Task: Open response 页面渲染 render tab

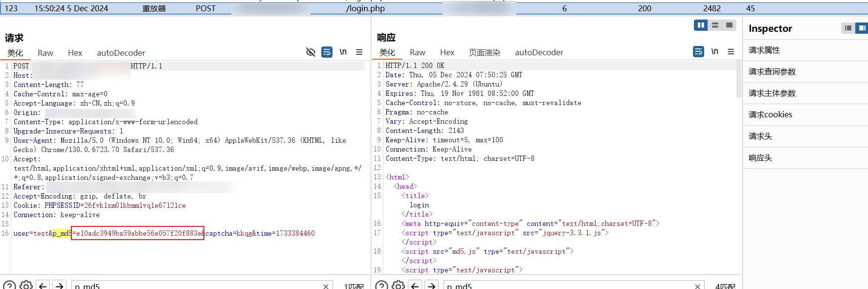Action: 485,52
